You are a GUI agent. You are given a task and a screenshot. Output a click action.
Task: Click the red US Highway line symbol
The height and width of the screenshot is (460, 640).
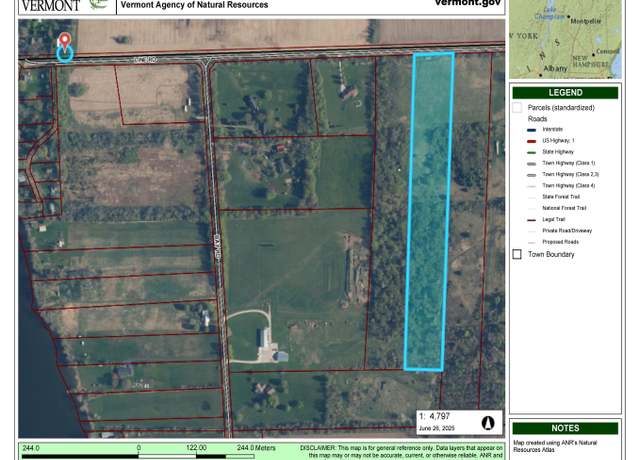[531, 141]
